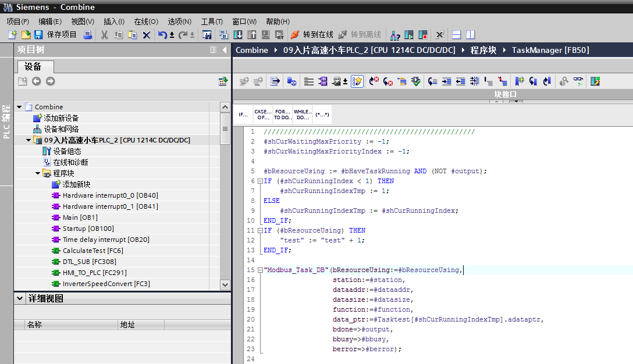Start CPU toolbar icon
The image size is (633, 364).
click(408, 35)
